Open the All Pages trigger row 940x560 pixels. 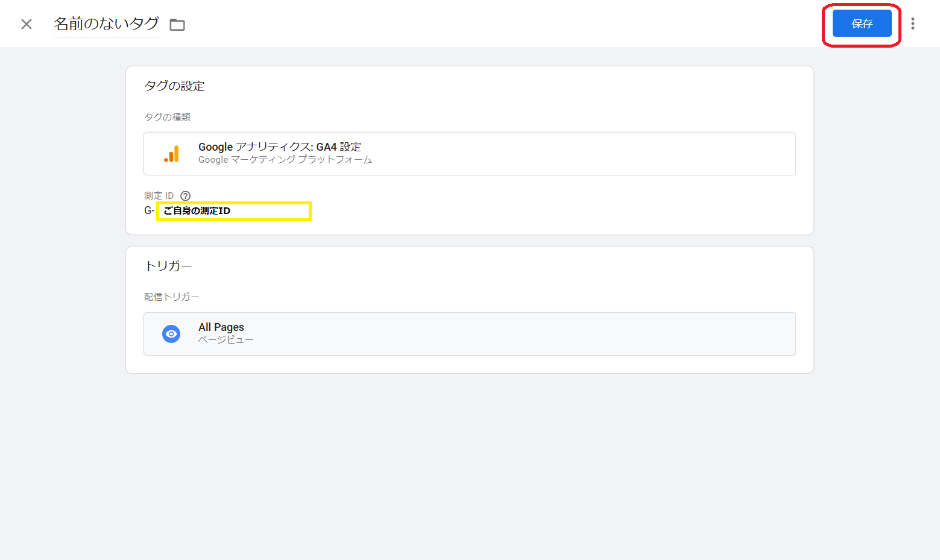(x=470, y=334)
